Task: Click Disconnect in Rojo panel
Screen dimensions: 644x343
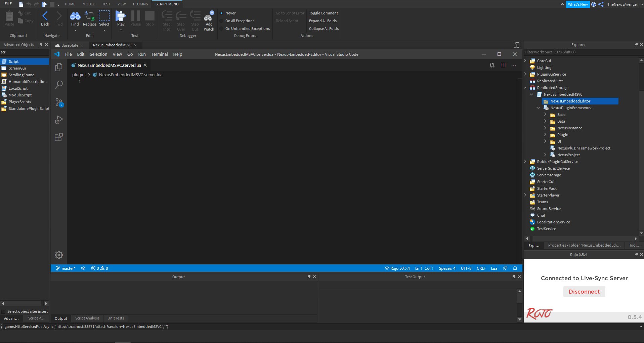Action: pos(584,292)
